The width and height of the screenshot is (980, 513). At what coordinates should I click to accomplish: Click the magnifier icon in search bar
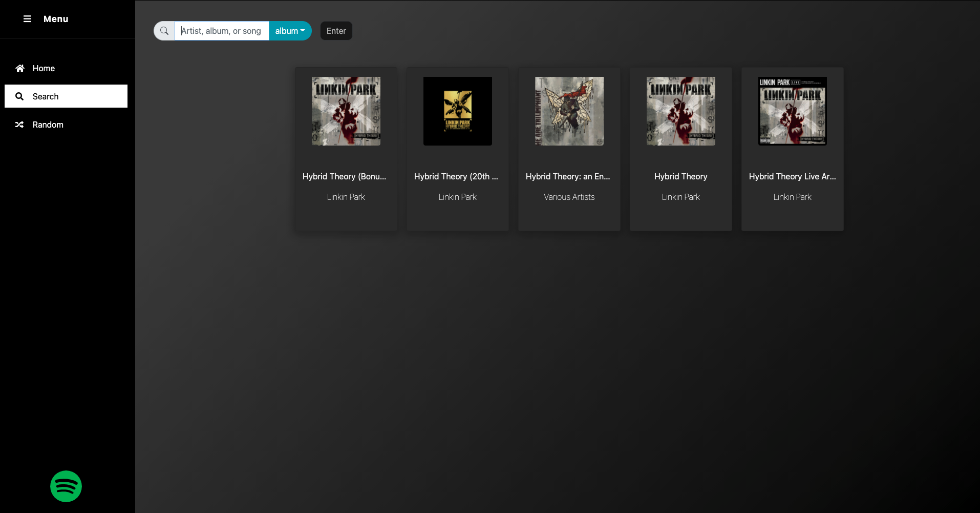(x=164, y=31)
